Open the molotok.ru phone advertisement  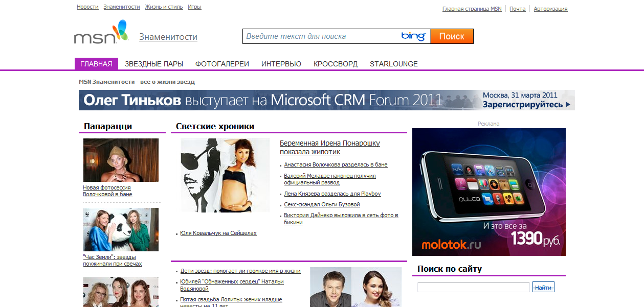click(488, 192)
